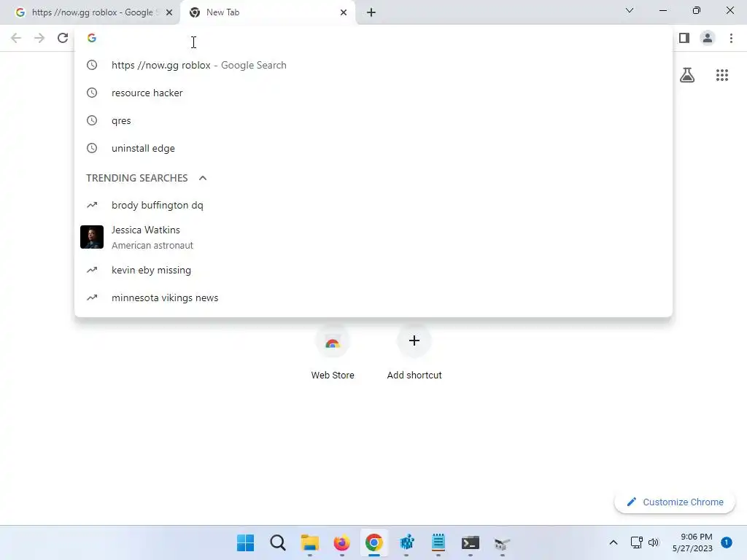
Task: Toggle the side panel icon
Action: point(684,38)
